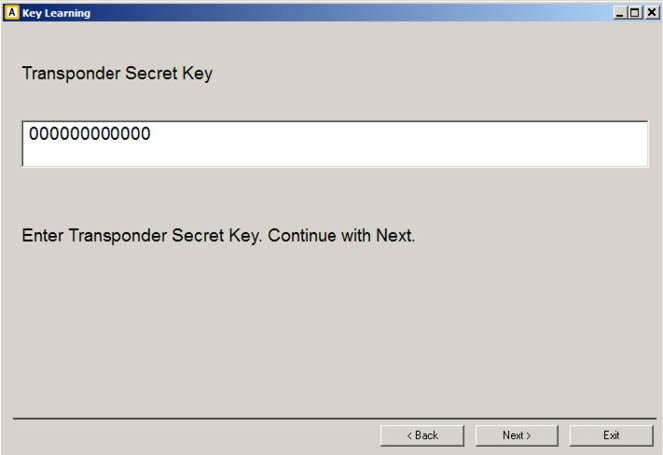
Task: Close the Key Learning window with X
Action: (652, 13)
